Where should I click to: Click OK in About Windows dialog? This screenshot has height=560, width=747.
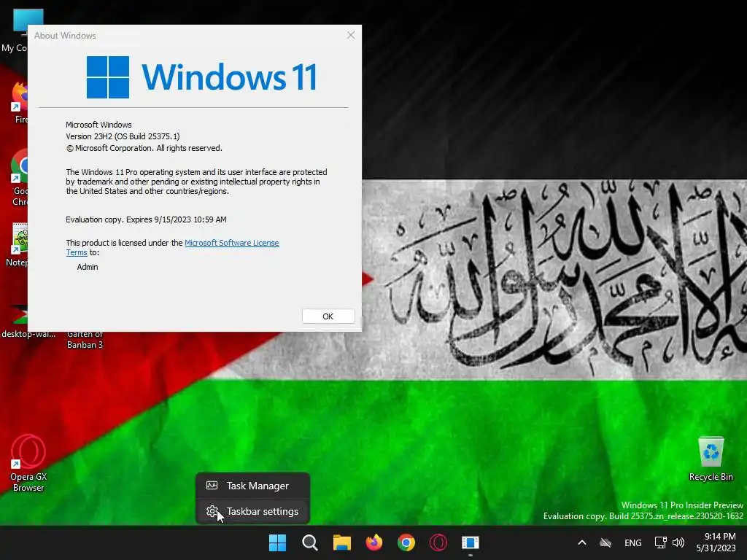point(328,316)
